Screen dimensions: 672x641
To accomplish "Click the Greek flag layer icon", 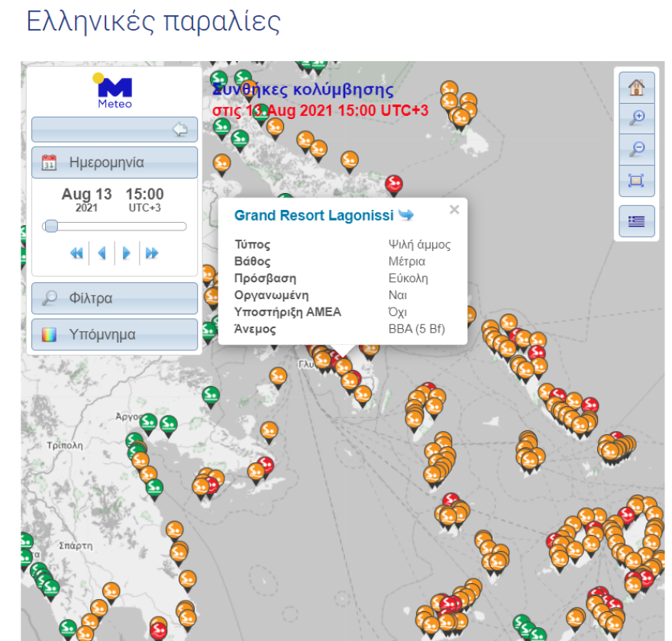I will click(x=636, y=221).
